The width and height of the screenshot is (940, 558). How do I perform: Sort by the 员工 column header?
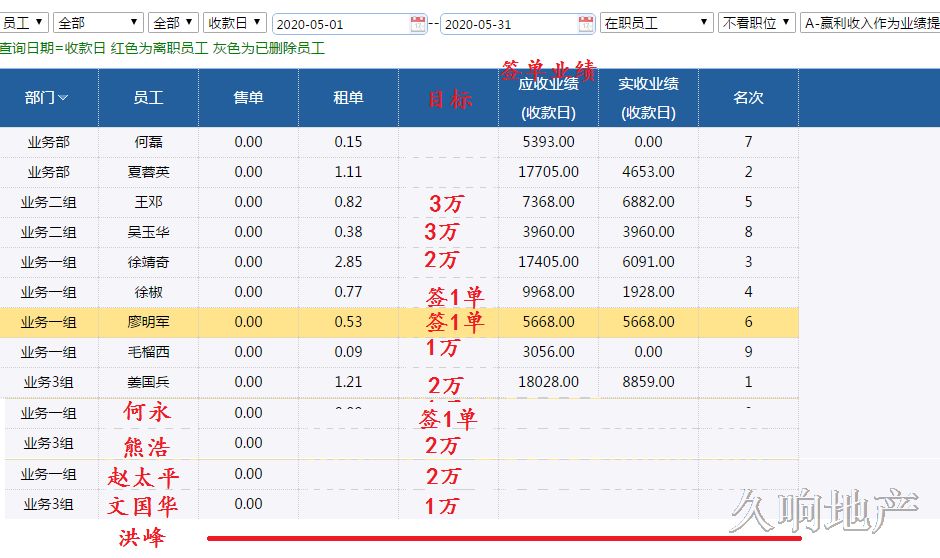(148, 97)
